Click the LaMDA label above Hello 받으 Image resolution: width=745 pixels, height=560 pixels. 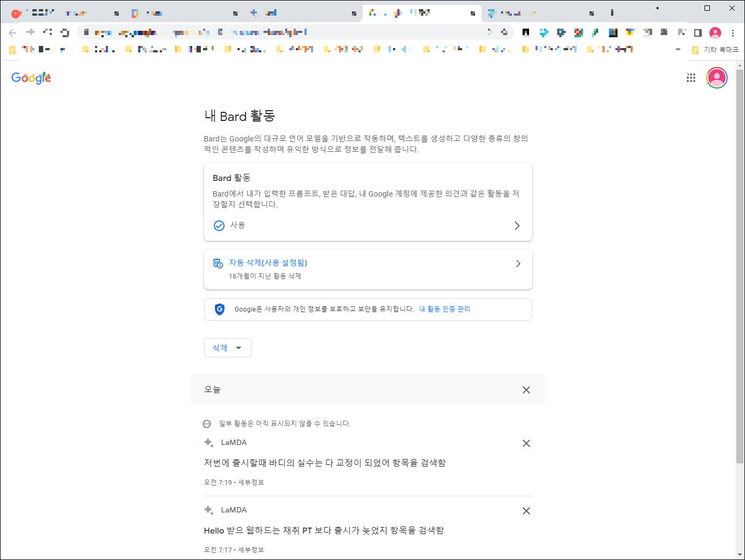tap(234, 510)
